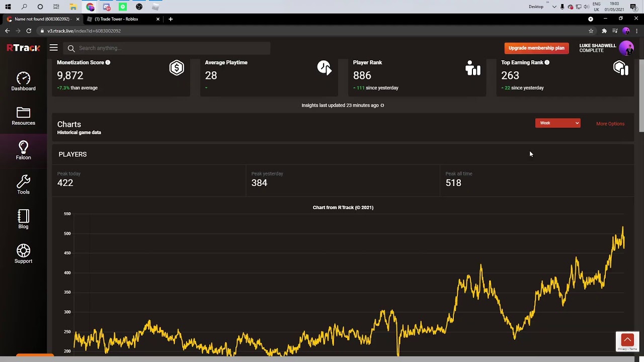
Task: Open File Explorer from the taskbar
Action: pyautogui.click(x=73, y=7)
